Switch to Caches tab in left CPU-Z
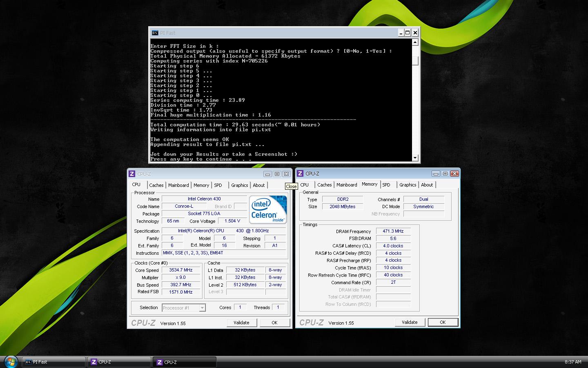The height and width of the screenshot is (368, 588). pos(156,185)
